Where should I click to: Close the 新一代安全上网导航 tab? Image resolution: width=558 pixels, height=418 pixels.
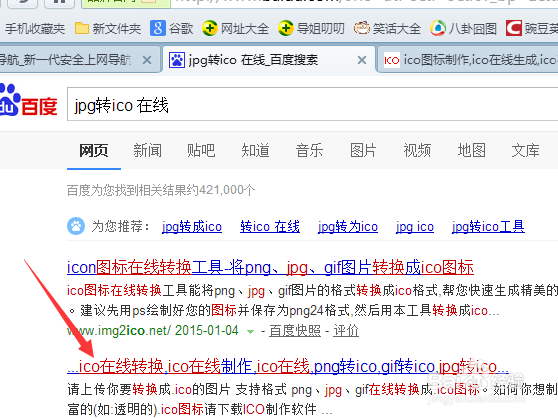147,60
